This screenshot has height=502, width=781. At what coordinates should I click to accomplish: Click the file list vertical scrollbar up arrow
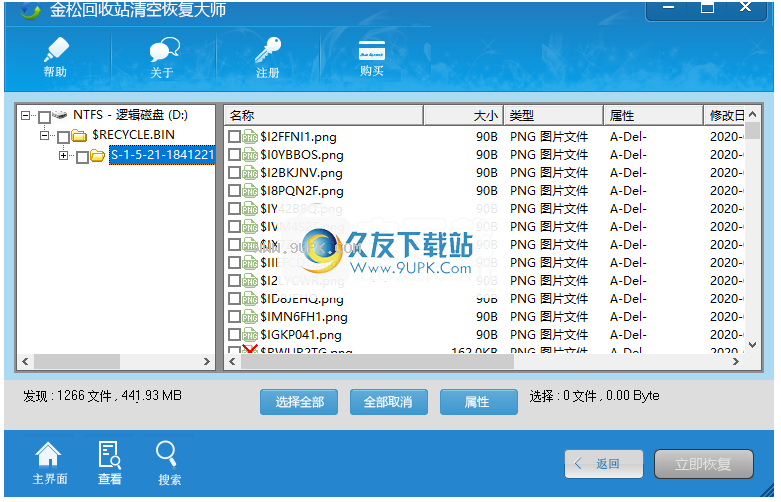[753, 114]
